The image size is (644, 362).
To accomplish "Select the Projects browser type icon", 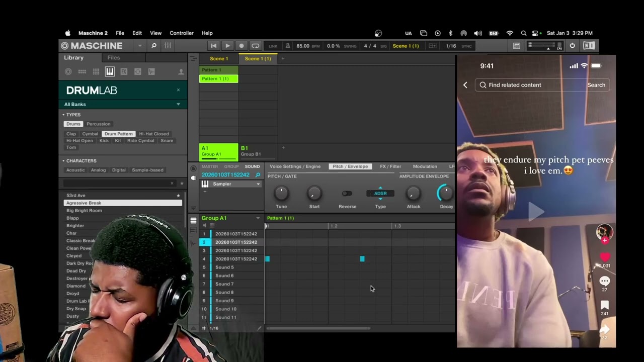I will point(68,72).
